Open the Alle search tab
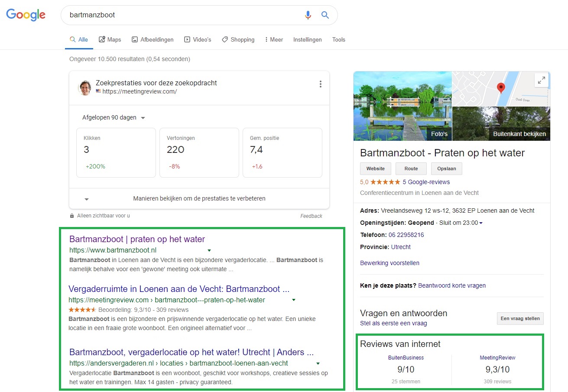The height and width of the screenshot is (392, 568). 79,39
